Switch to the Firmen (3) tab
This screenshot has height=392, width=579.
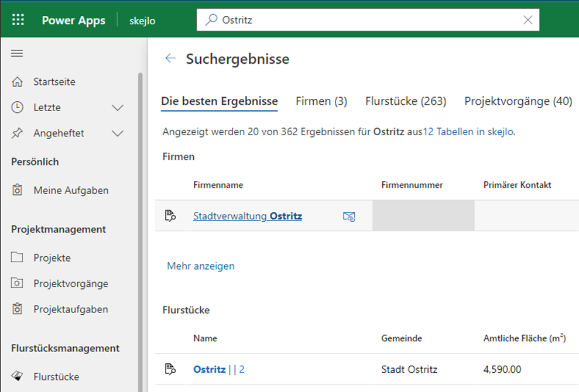[x=321, y=101]
